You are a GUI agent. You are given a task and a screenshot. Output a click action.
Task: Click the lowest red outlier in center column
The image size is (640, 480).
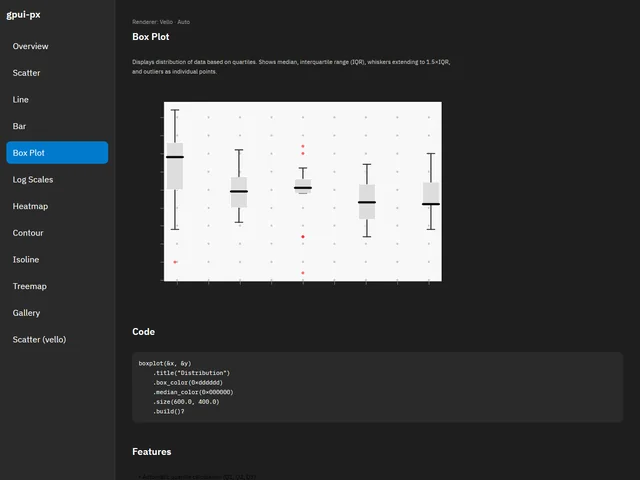pyautogui.click(x=303, y=273)
